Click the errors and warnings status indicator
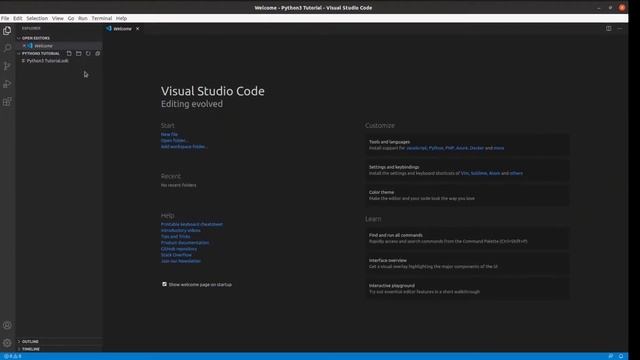Image resolution: width=640 pixels, height=360 pixels. point(13,356)
